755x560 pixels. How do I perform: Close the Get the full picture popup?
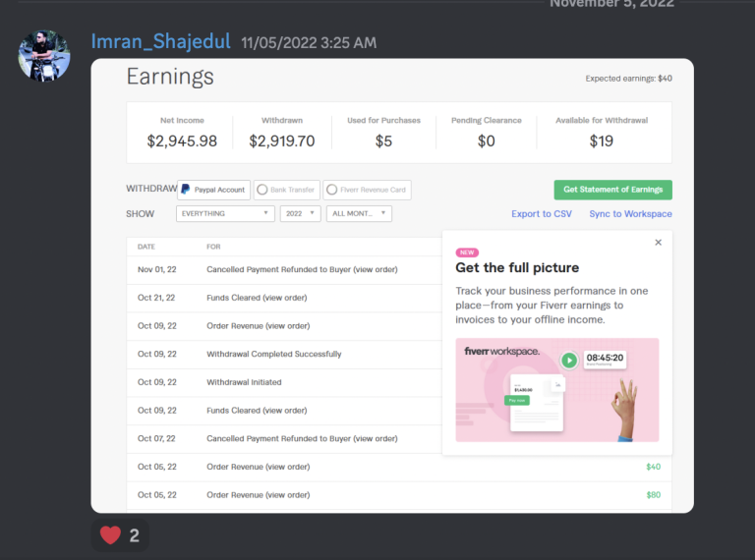pos(658,243)
